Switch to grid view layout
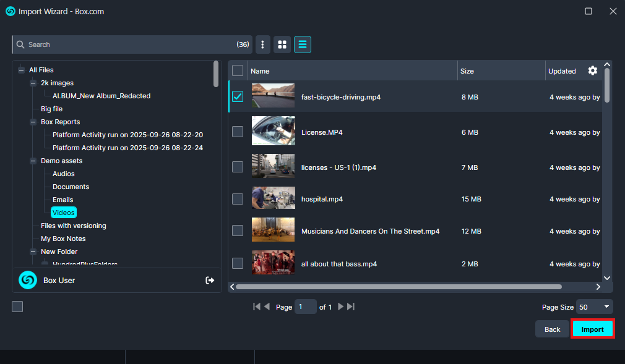625x364 pixels. click(x=282, y=44)
